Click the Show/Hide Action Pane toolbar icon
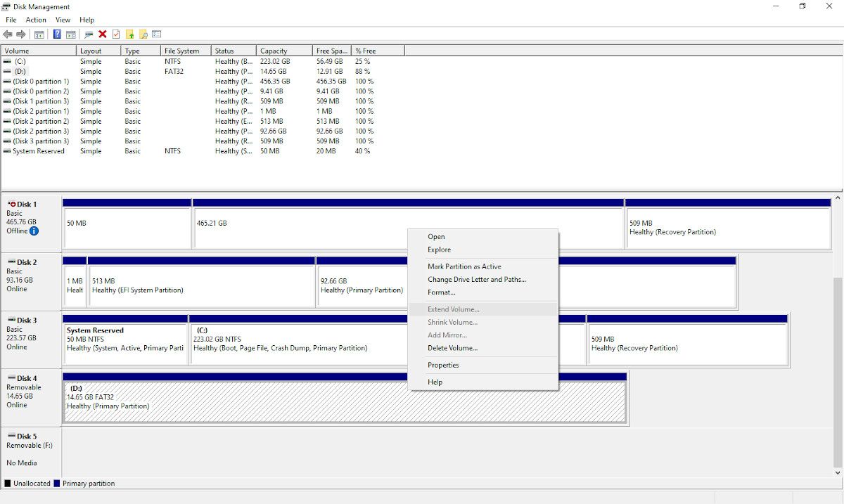844x504 pixels. 70,34
